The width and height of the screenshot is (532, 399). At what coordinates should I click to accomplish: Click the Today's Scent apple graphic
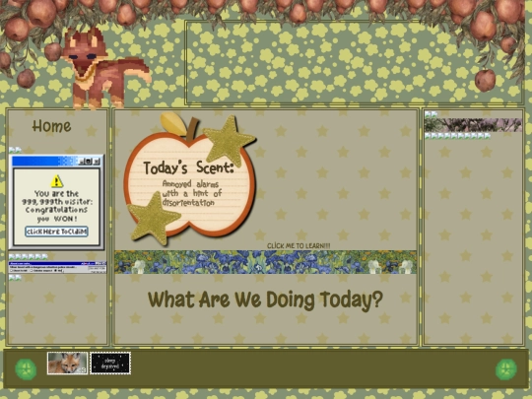(x=190, y=179)
